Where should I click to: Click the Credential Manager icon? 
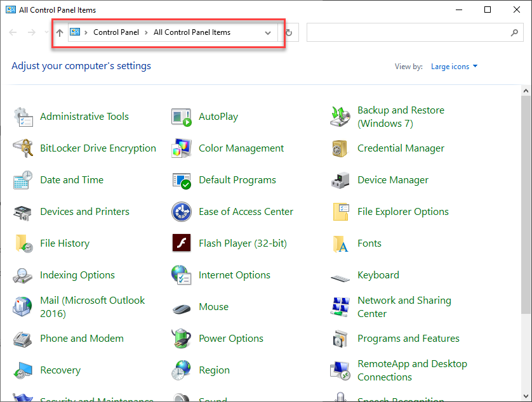coord(340,148)
